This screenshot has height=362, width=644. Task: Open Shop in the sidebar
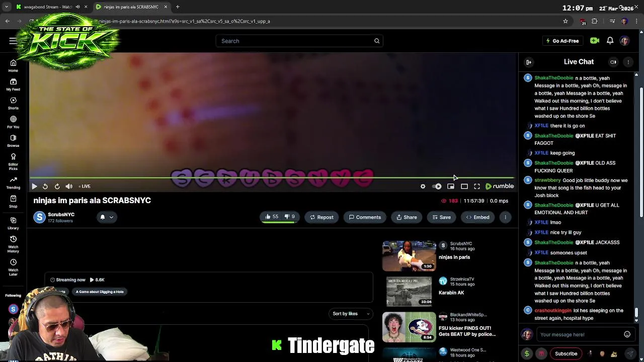(x=13, y=201)
